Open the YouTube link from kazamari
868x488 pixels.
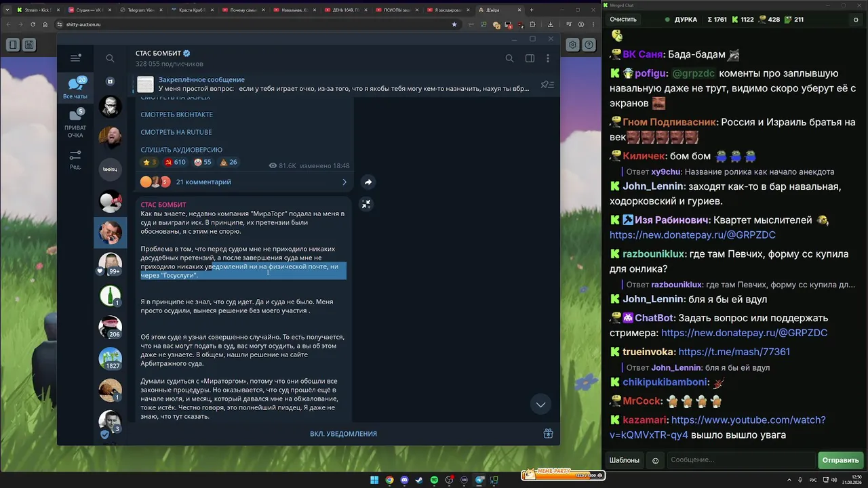(x=717, y=428)
